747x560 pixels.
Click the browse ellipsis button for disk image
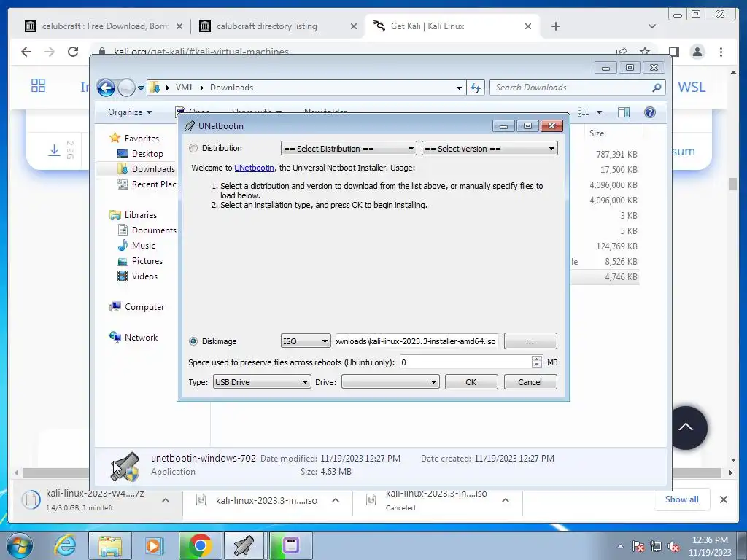[530, 341]
